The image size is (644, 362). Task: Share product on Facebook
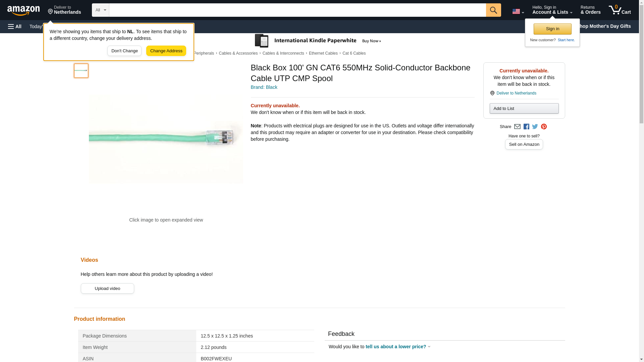pos(526,127)
